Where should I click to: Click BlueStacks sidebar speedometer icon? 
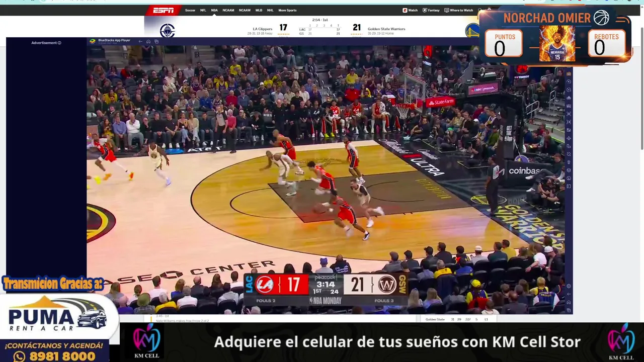click(569, 178)
